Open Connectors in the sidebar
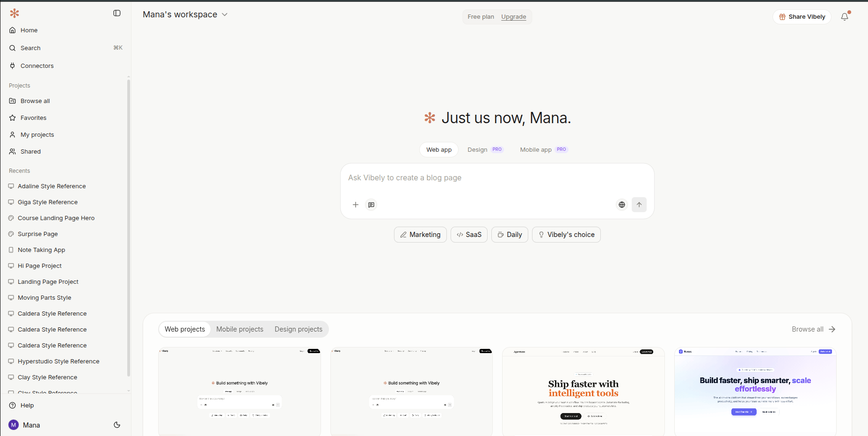The width and height of the screenshot is (868, 436). click(x=66, y=66)
